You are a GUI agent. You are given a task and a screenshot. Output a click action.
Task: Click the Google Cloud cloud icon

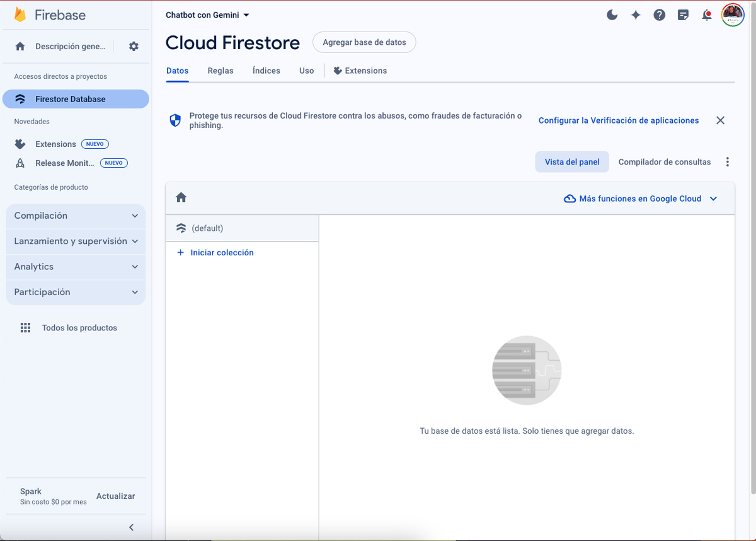click(570, 199)
